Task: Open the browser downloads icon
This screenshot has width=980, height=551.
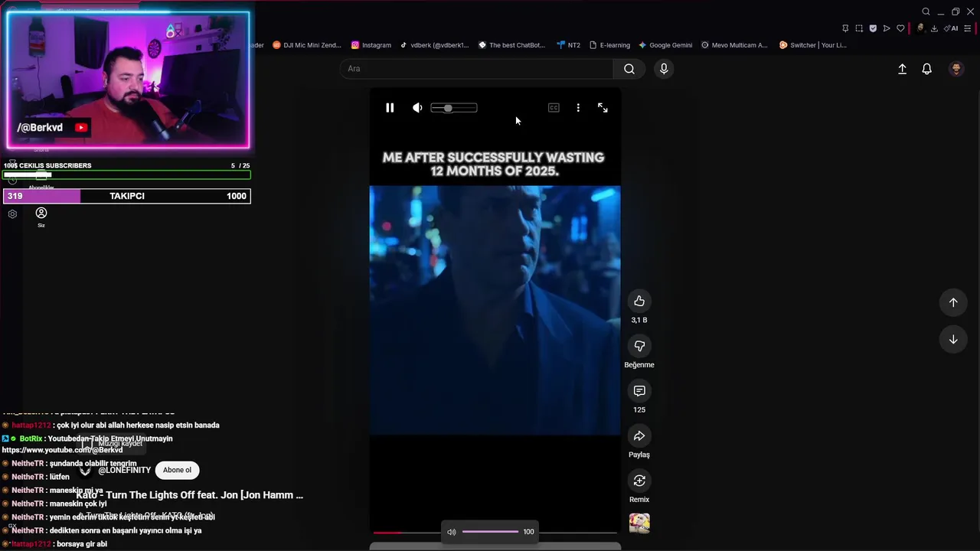Action: point(934,28)
